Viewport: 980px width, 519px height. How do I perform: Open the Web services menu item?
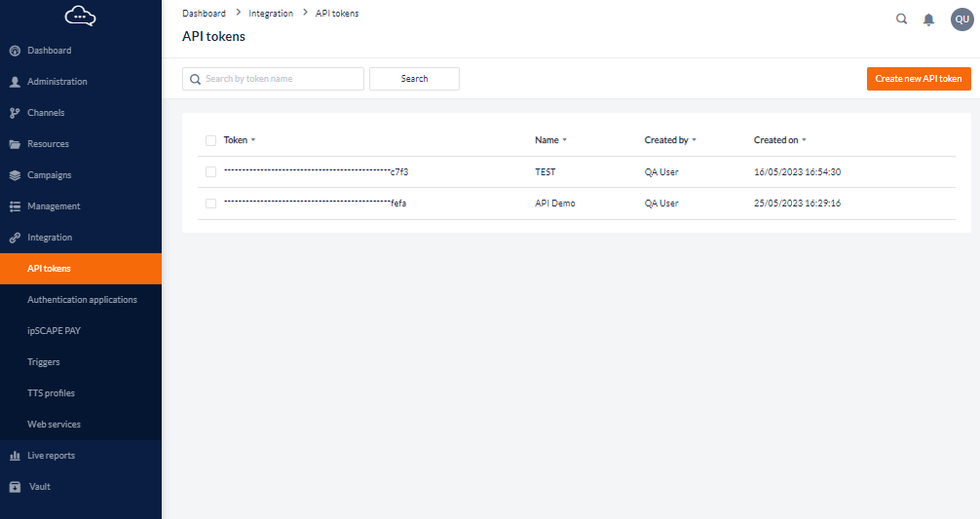click(54, 425)
